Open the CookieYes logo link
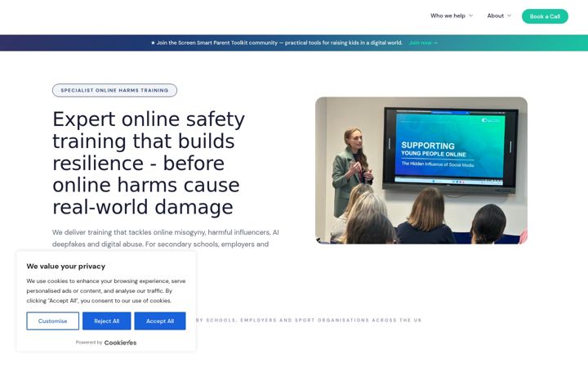 (x=120, y=343)
